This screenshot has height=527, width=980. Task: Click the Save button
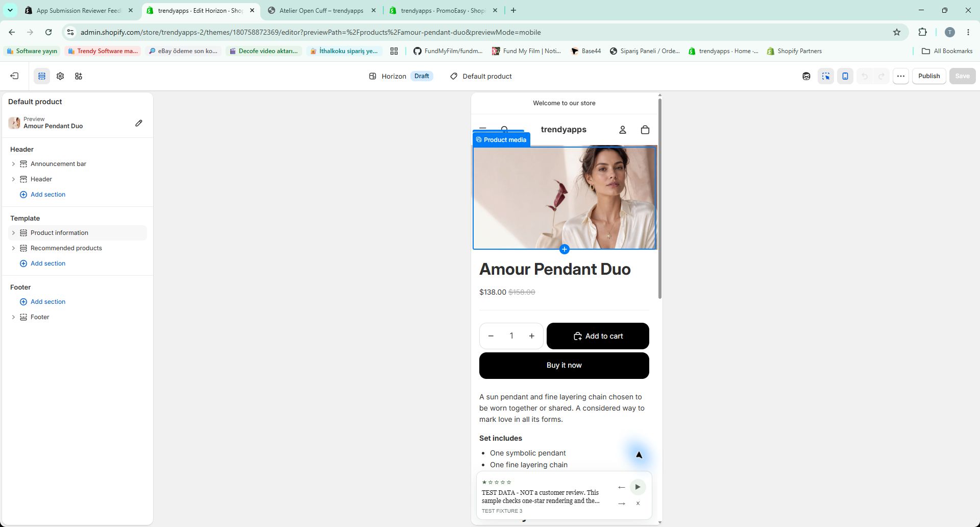pos(962,76)
